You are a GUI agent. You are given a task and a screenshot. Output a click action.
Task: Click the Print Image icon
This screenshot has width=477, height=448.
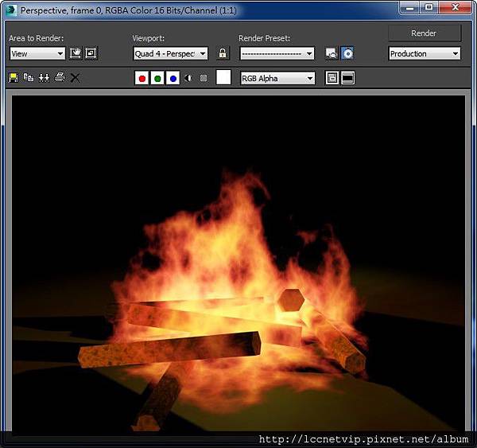pos(59,78)
